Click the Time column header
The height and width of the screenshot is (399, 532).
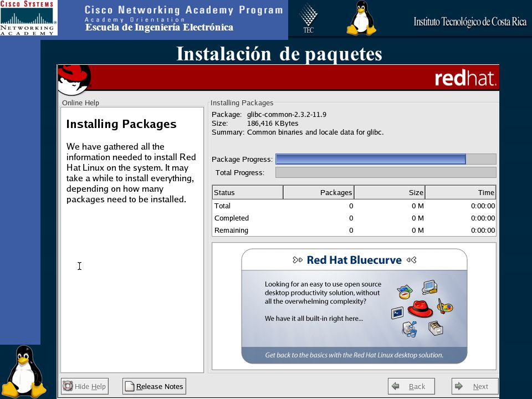[x=461, y=192]
